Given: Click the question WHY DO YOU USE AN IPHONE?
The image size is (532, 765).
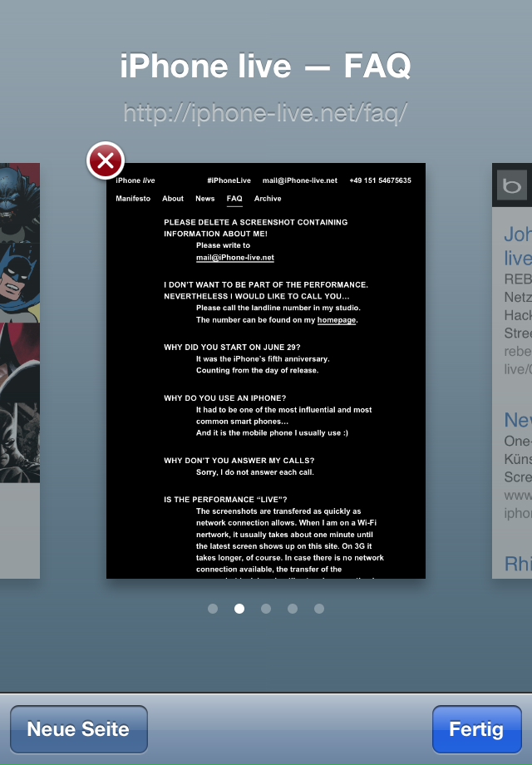Looking at the screenshot, I should (x=224, y=398).
